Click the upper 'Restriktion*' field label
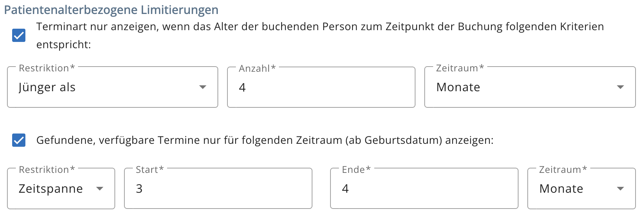The height and width of the screenshot is (217, 644). pyautogui.click(x=47, y=68)
